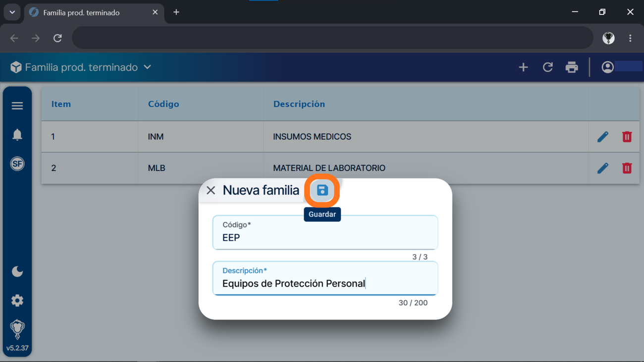Refresh the table with app reload icon
644x362 pixels.
(x=548, y=67)
